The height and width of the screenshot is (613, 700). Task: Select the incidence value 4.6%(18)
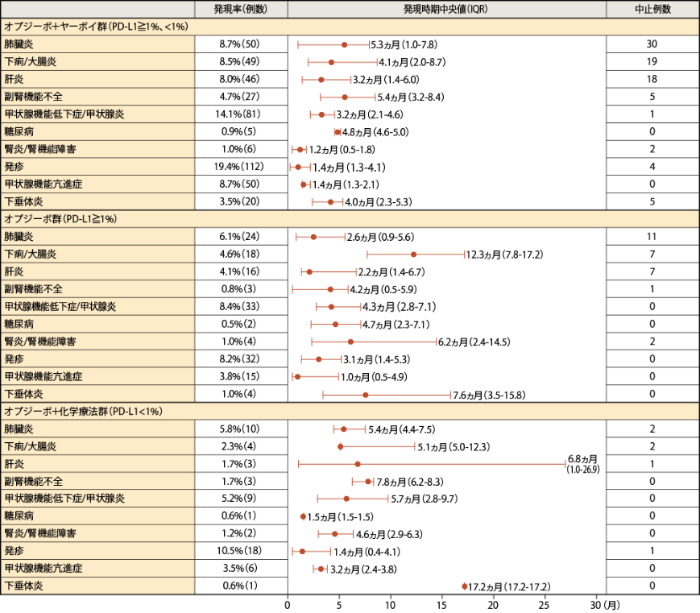pyautogui.click(x=240, y=254)
